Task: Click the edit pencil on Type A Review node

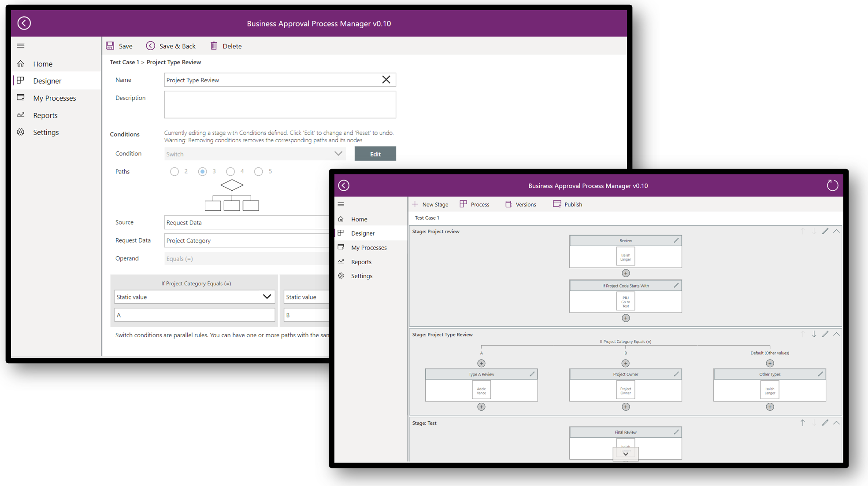Action: (x=530, y=373)
